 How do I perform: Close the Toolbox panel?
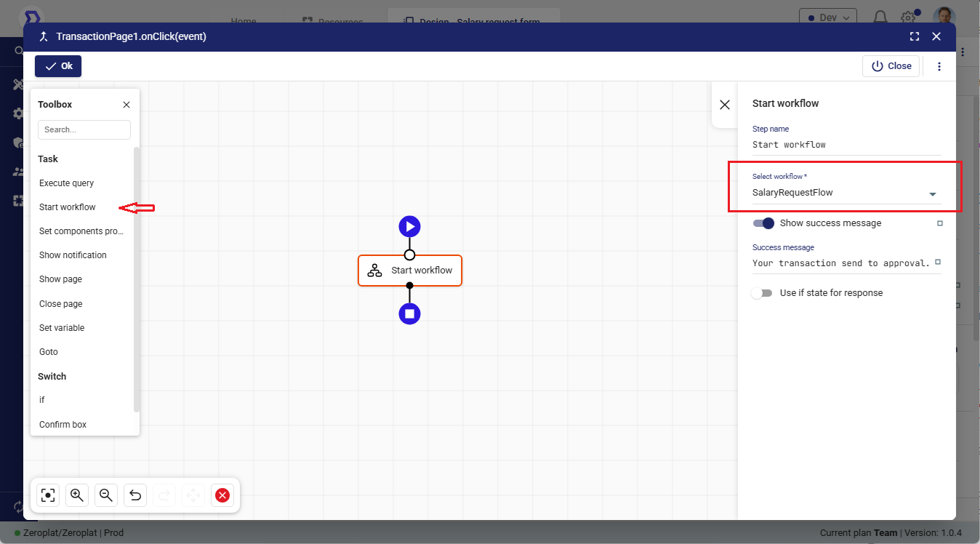[126, 105]
